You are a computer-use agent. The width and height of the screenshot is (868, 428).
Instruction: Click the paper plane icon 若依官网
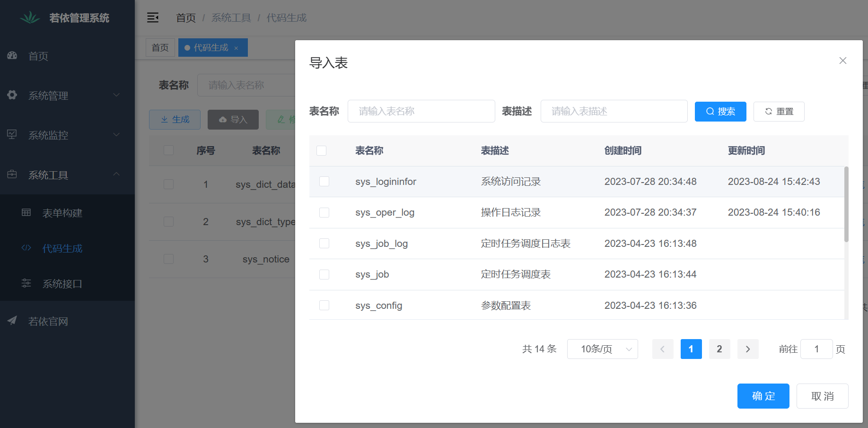pos(12,321)
